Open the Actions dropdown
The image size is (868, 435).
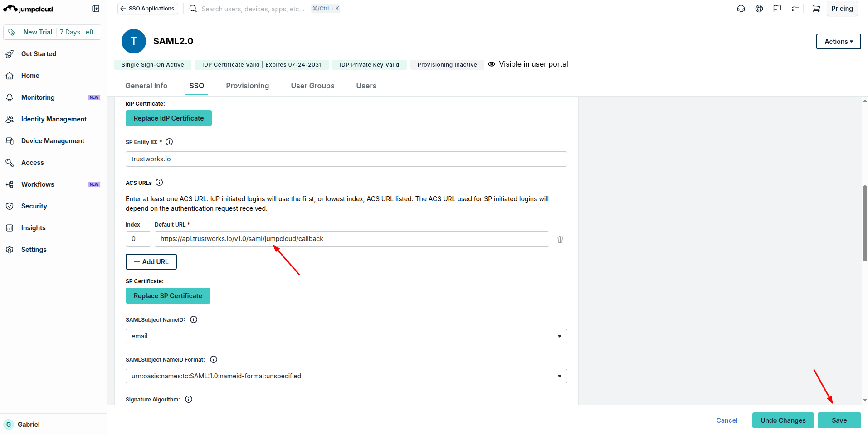point(839,42)
